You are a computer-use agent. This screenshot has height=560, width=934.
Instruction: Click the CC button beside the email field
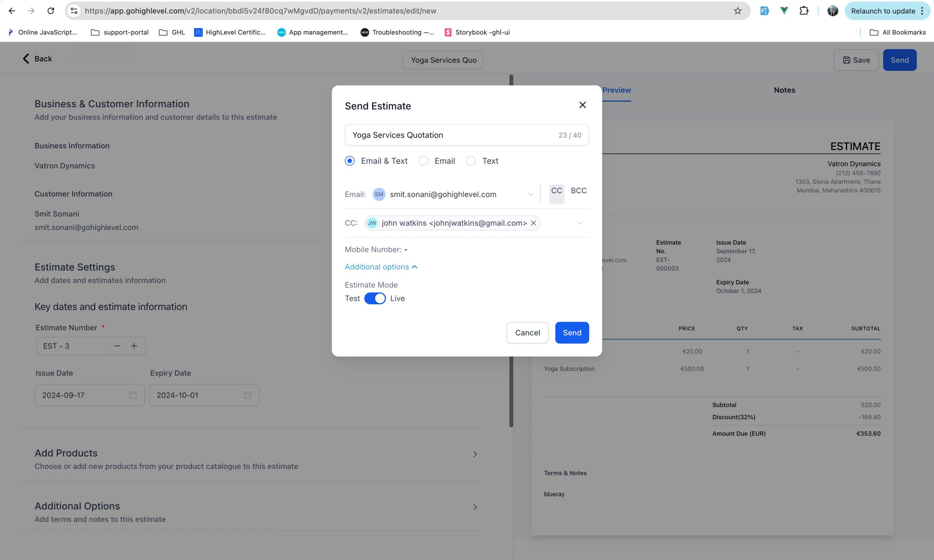click(556, 190)
